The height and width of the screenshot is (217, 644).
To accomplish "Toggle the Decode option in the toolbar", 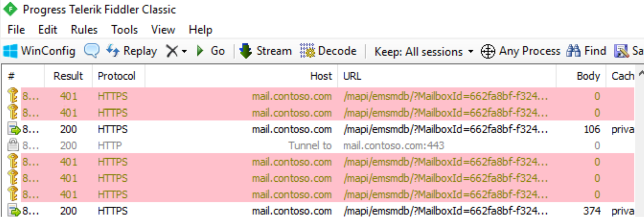I will (x=328, y=51).
